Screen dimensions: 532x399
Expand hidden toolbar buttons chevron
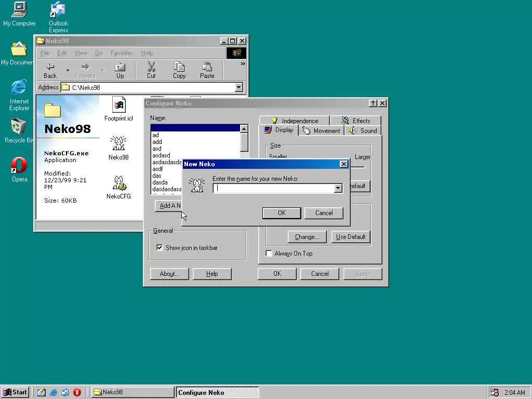243,63
